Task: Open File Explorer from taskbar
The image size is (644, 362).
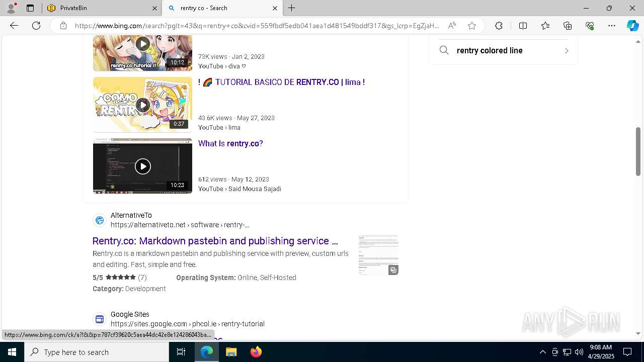Action: [x=231, y=352]
